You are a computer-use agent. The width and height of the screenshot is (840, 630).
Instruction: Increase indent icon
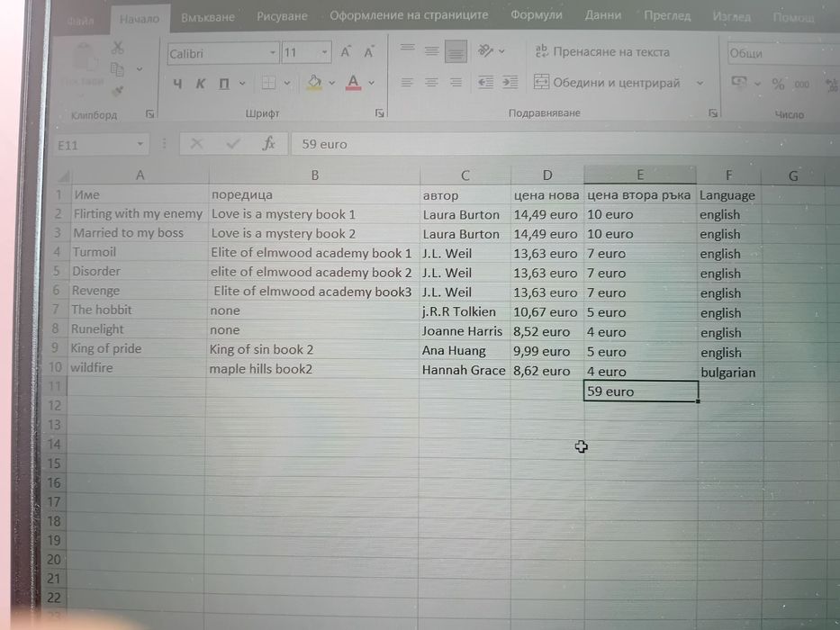coord(510,83)
